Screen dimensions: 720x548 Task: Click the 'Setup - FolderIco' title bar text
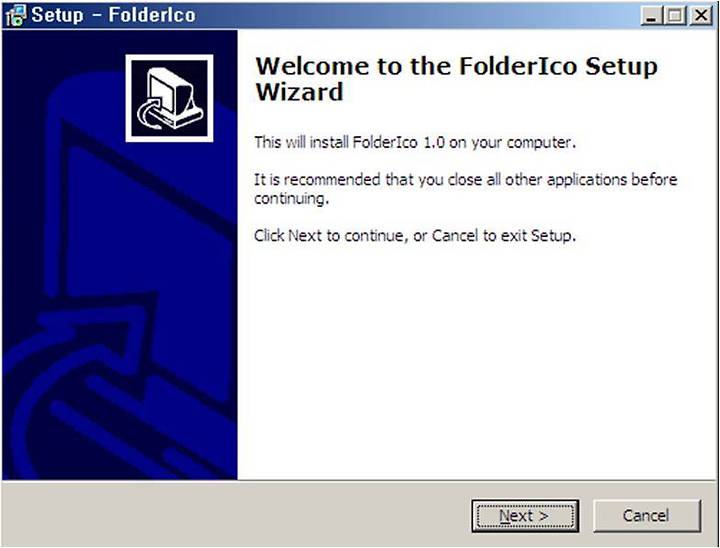click(x=114, y=15)
